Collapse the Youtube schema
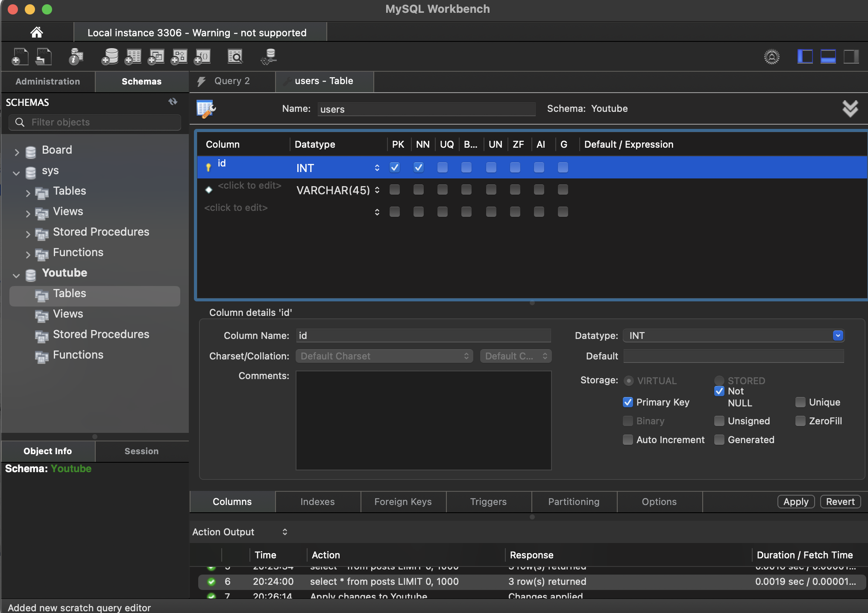 [16, 275]
